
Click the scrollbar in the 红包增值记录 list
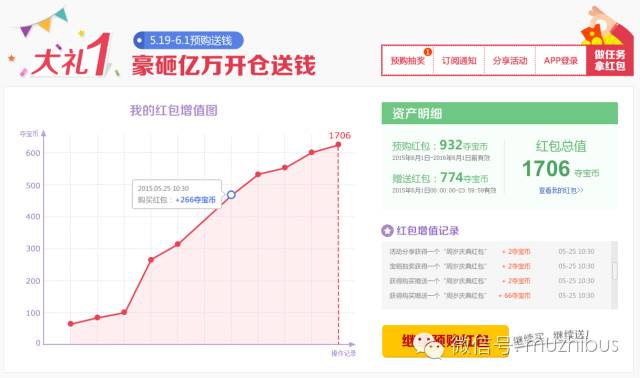tap(614, 271)
